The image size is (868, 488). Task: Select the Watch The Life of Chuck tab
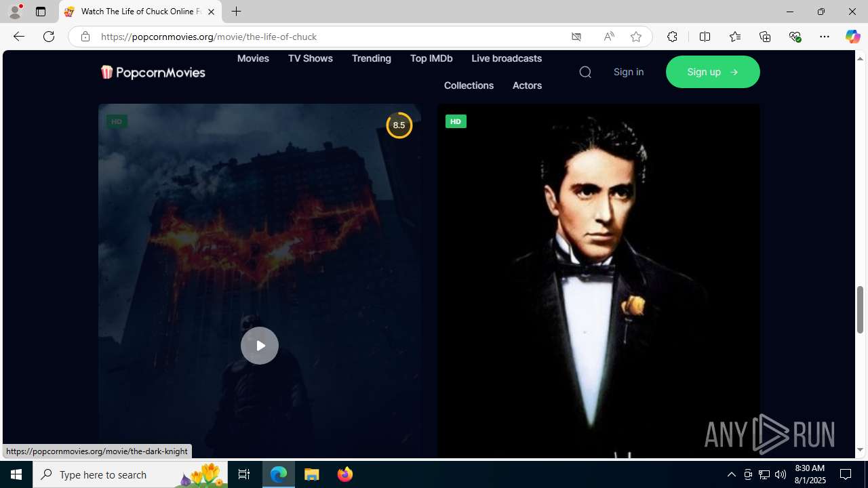(x=140, y=12)
